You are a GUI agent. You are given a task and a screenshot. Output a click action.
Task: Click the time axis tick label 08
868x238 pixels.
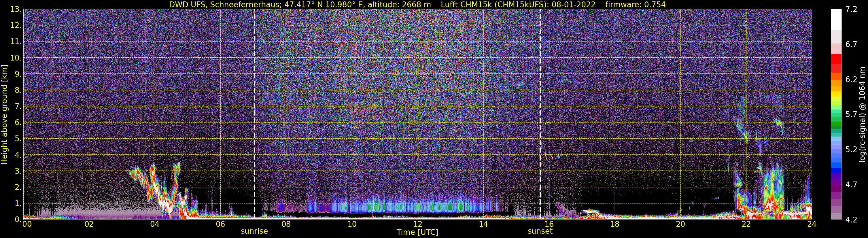(x=286, y=224)
